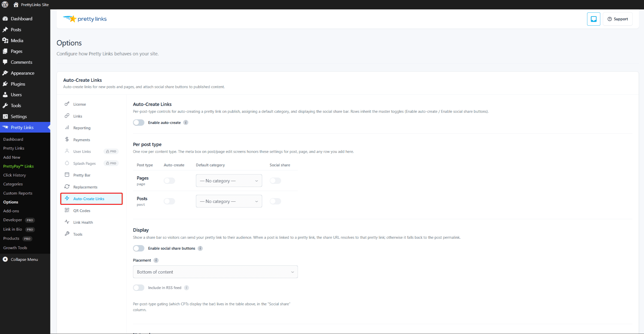Click the QR Codes grid icon
This screenshot has height=334, width=644.
click(x=67, y=210)
